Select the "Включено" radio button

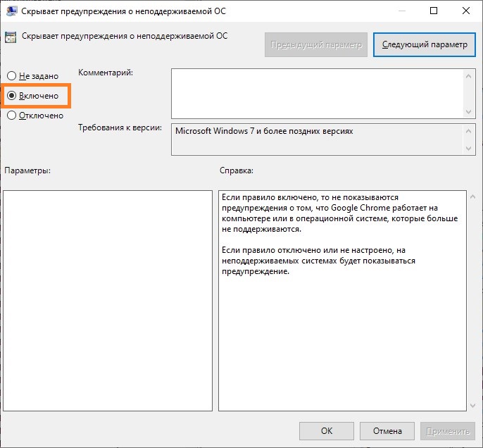(11, 95)
